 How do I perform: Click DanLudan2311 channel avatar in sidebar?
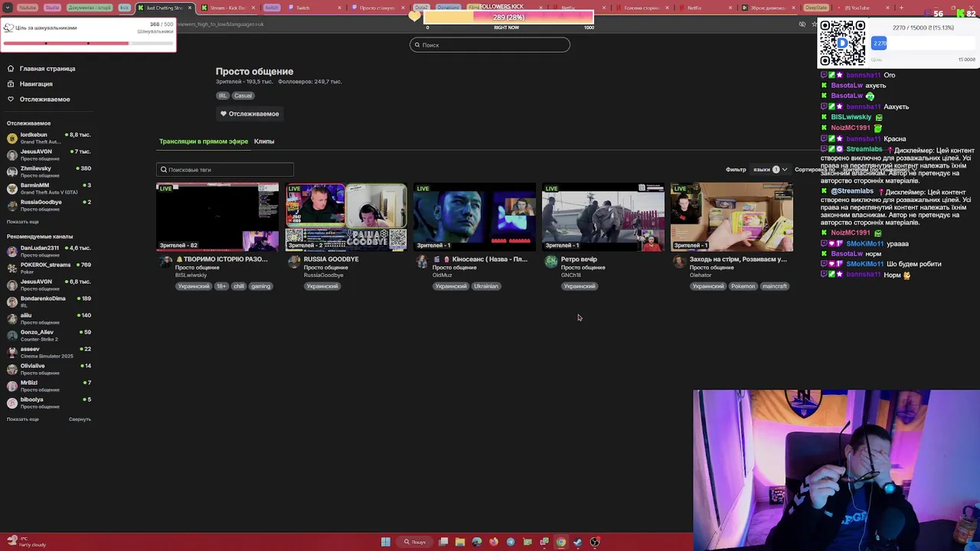click(12, 252)
